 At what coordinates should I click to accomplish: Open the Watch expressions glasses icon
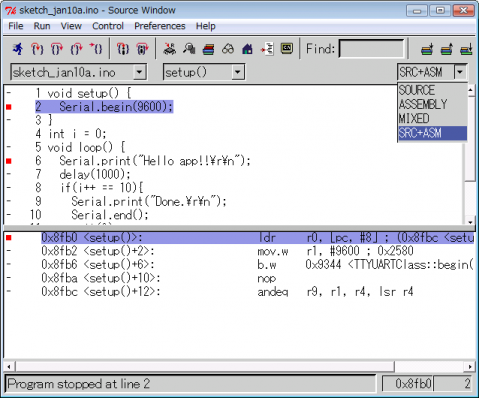point(228,49)
